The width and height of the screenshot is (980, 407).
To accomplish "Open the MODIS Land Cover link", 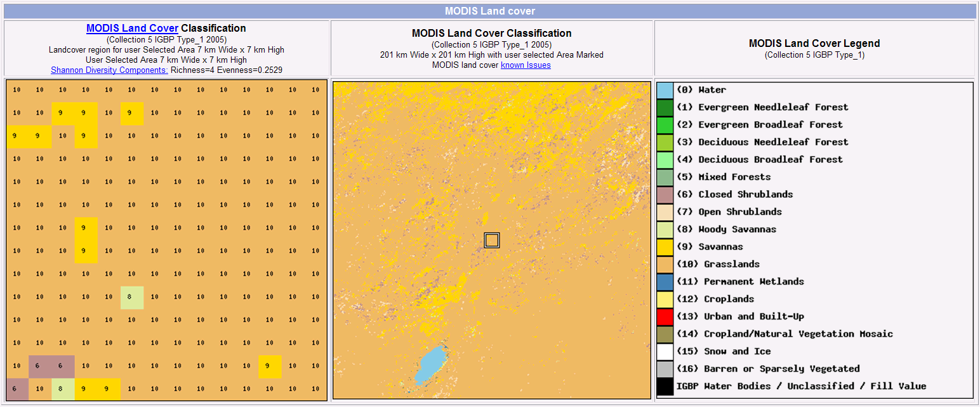I will coord(132,29).
